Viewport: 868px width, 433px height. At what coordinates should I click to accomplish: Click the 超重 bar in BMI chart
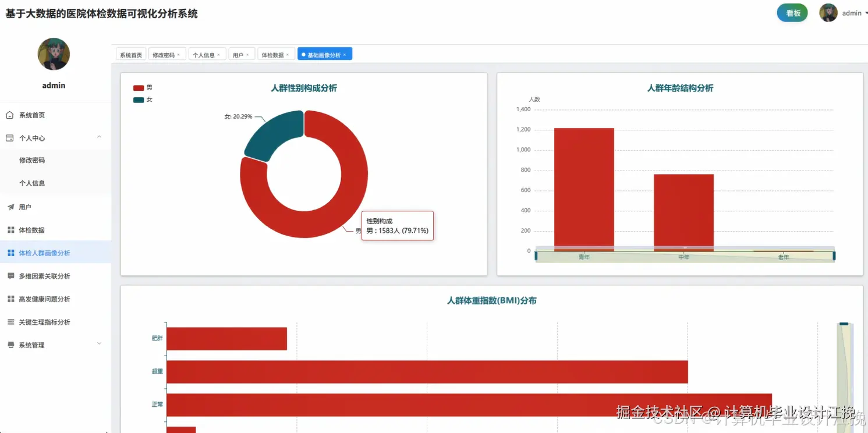coord(427,372)
